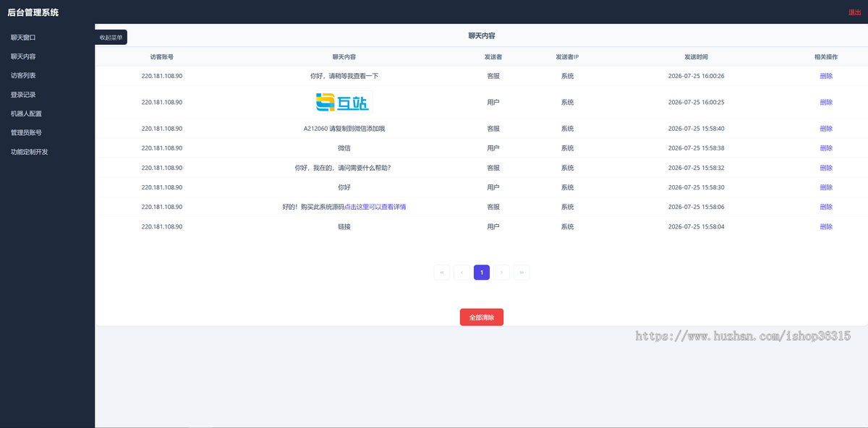Click the red 全部清除 button
Image resolution: width=868 pixels, height=428 pixels.
(482, 317)
